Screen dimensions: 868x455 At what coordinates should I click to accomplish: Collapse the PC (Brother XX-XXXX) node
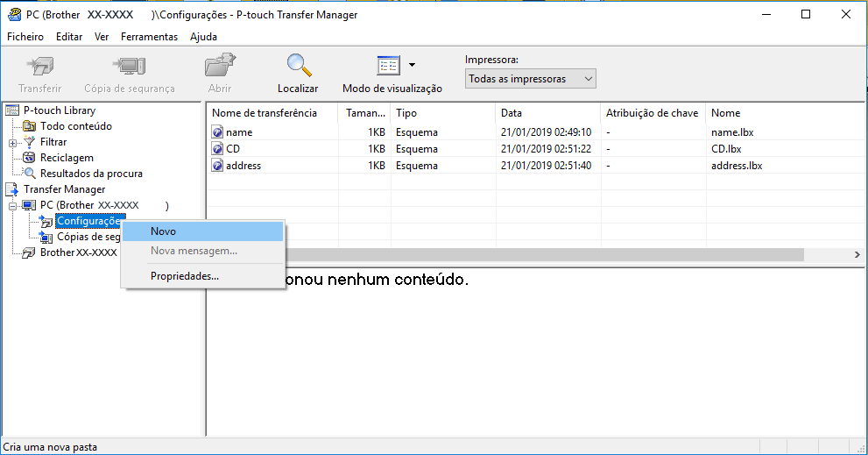pyautogui.click(x=13, y=206)
